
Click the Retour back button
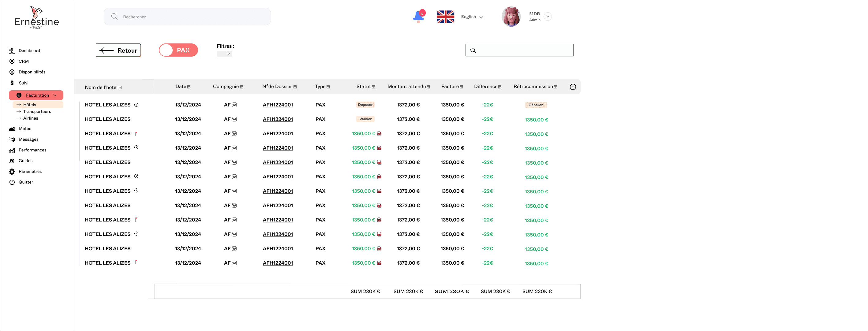[x=118, y=50]
